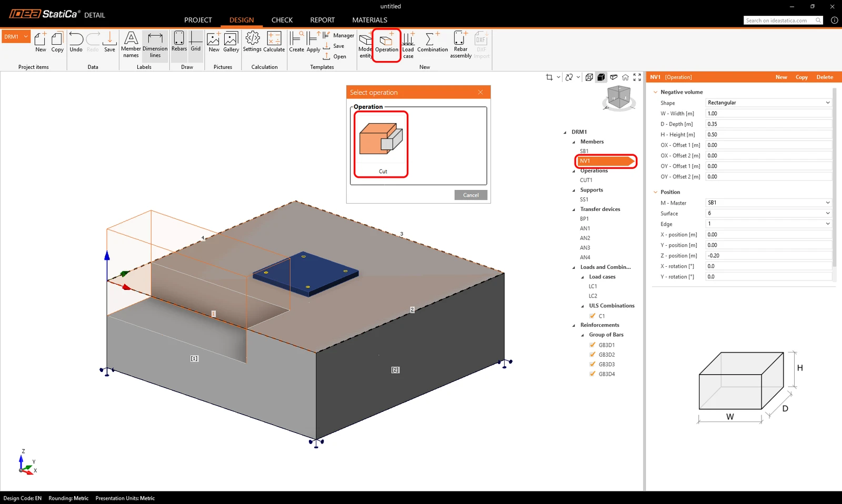Open the Shape Rectangular dropdown
The image size is (842, 504).
click(768, 103)
